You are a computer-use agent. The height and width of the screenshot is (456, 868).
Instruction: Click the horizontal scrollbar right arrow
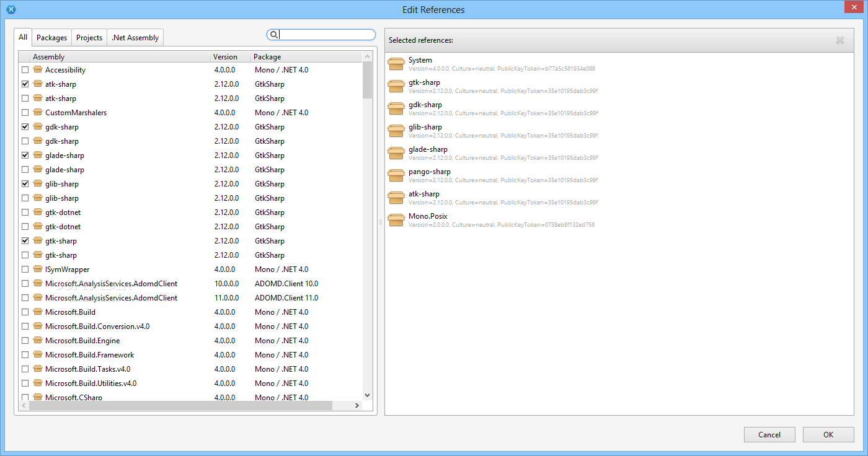coord(357,405)
